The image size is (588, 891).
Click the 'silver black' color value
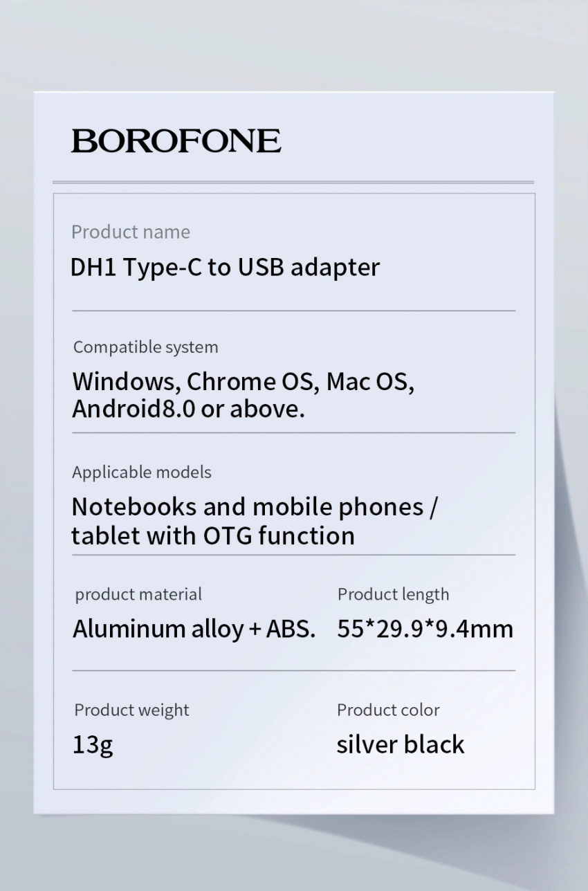(x=401, y=744)
